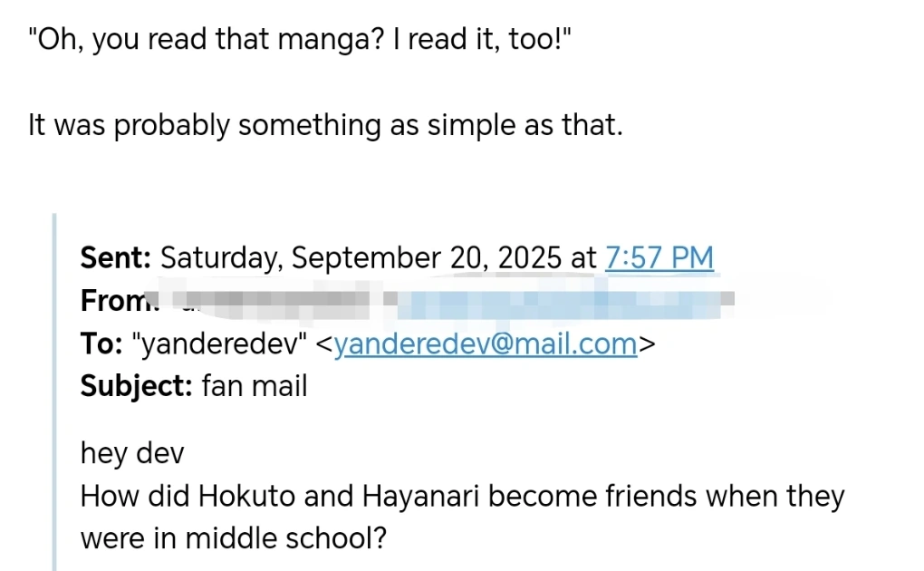This screenshot has width=924, height=571.
Task: Click the yanderedev@mail.com email link
Action: click(x=486, y=344)
